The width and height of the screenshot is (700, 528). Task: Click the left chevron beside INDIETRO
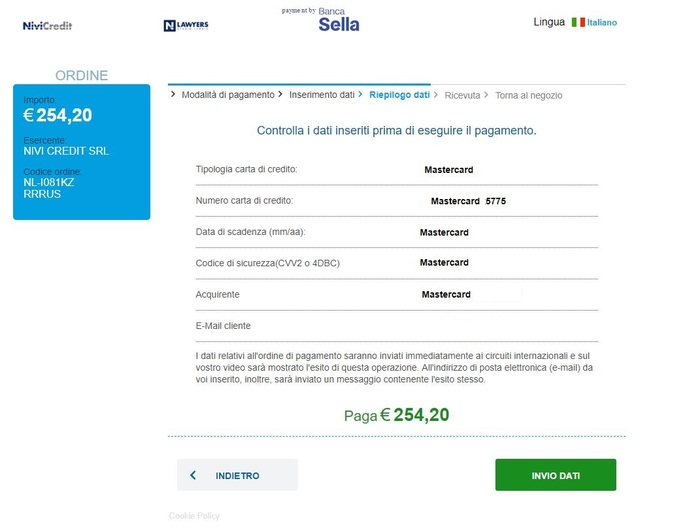coord(193,476)
